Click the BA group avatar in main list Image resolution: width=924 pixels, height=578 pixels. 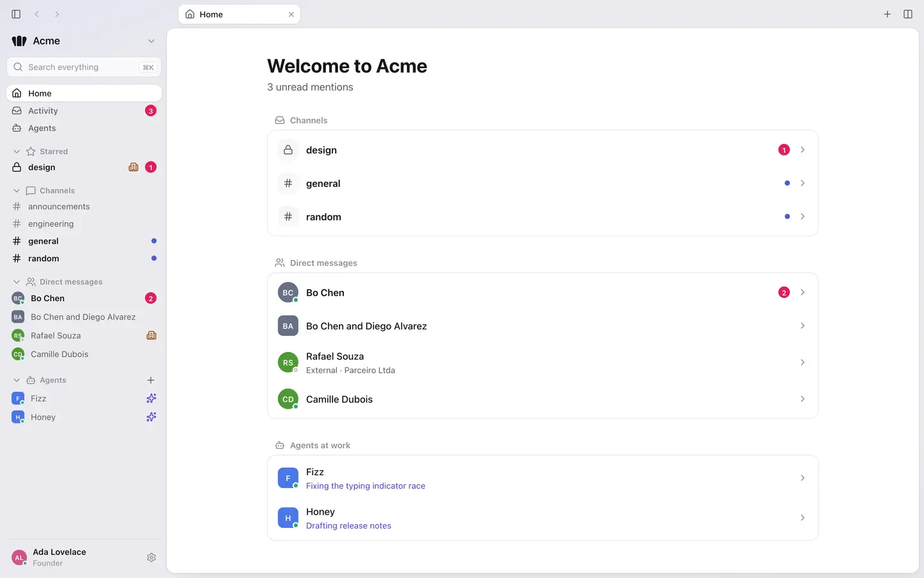tap(288, 326)
